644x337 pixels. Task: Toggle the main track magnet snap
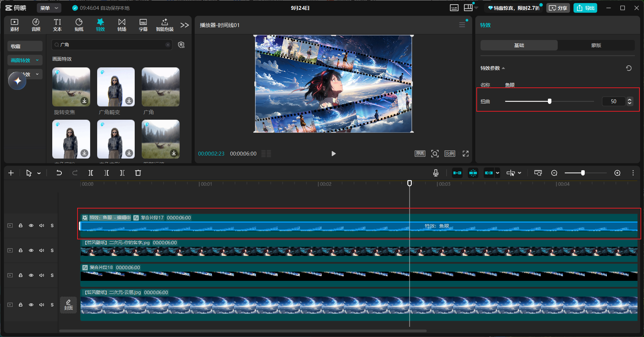457,173
